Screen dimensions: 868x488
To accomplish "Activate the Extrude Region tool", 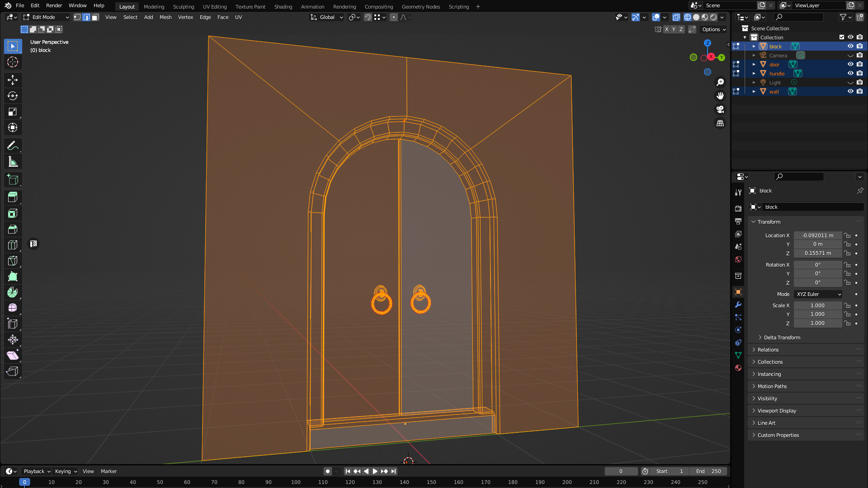I will [x=13, y=197].
